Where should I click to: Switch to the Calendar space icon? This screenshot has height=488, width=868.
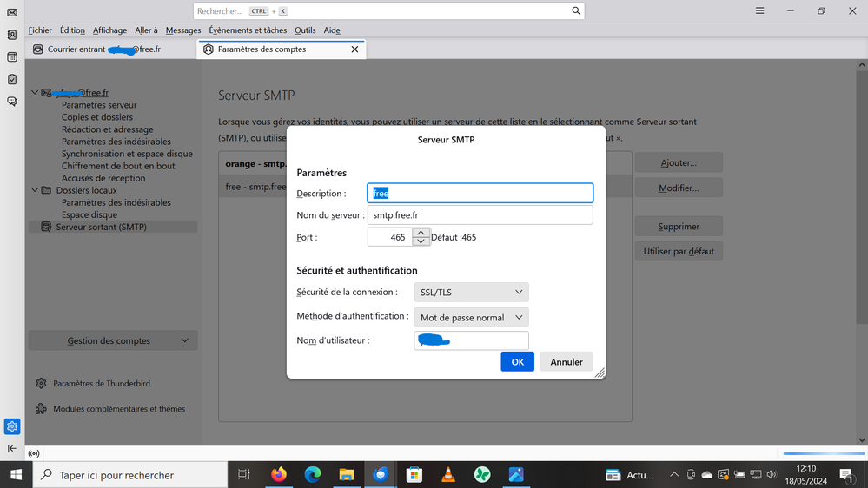coord(12,57)
